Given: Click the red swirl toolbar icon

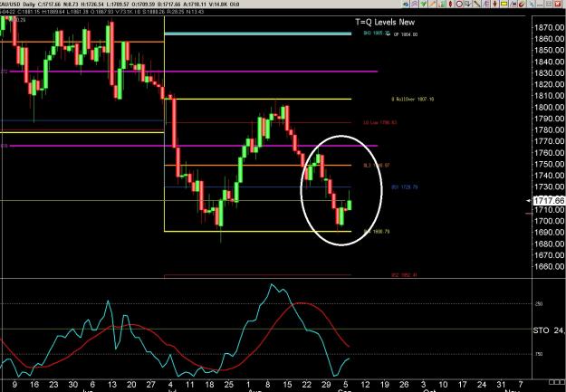Looking at the screenshot, I should click(x=522, y=4).
